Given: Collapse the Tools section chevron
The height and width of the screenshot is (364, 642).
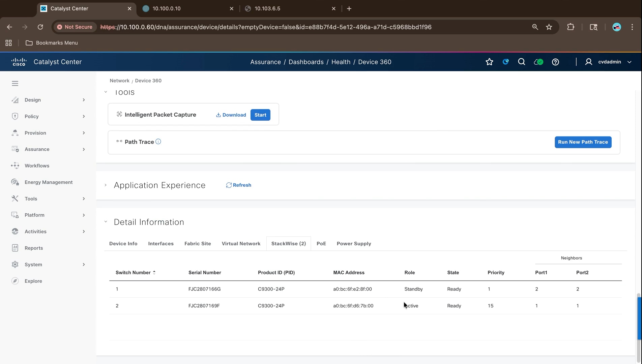Looking at the screenshot, I should click(106, 92).
